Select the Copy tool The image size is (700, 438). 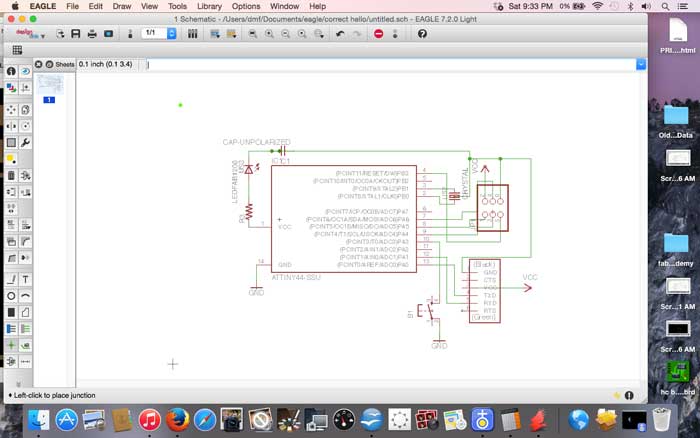click(25, 110)
